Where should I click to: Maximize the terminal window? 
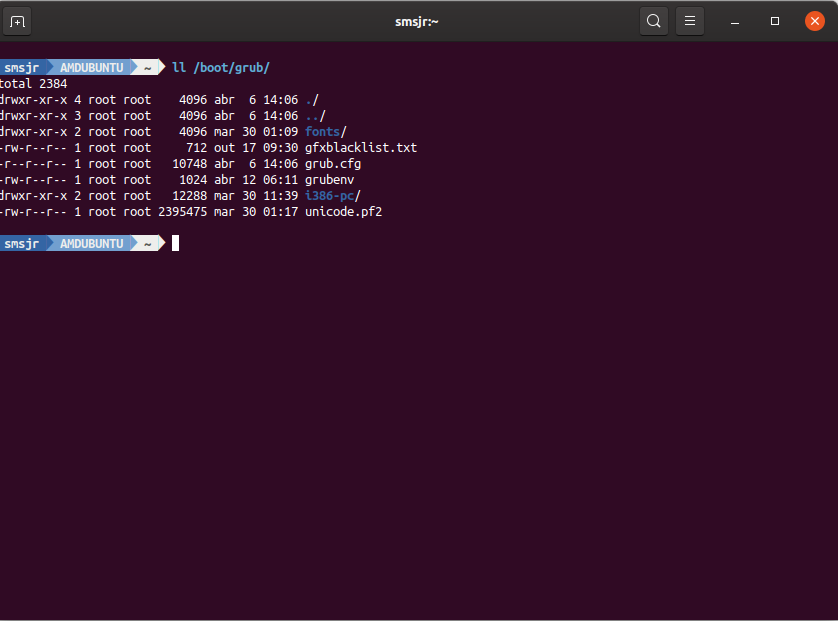click(x=775, y=21)
